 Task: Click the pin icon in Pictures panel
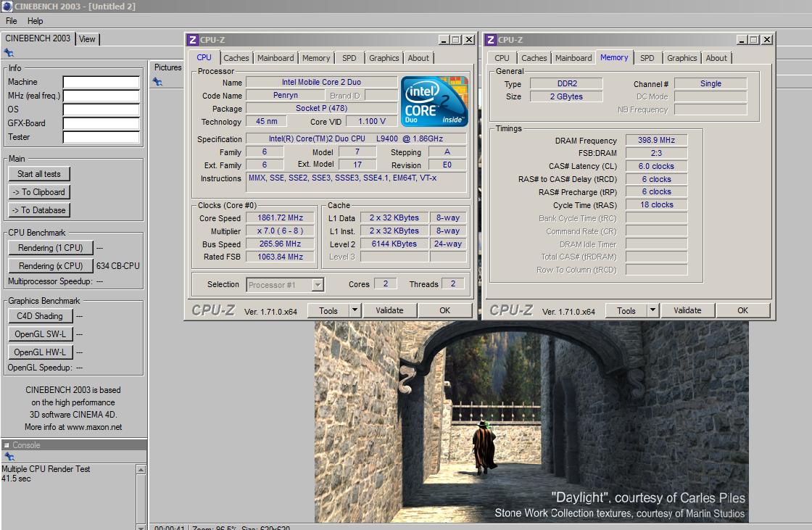[157, 81]
